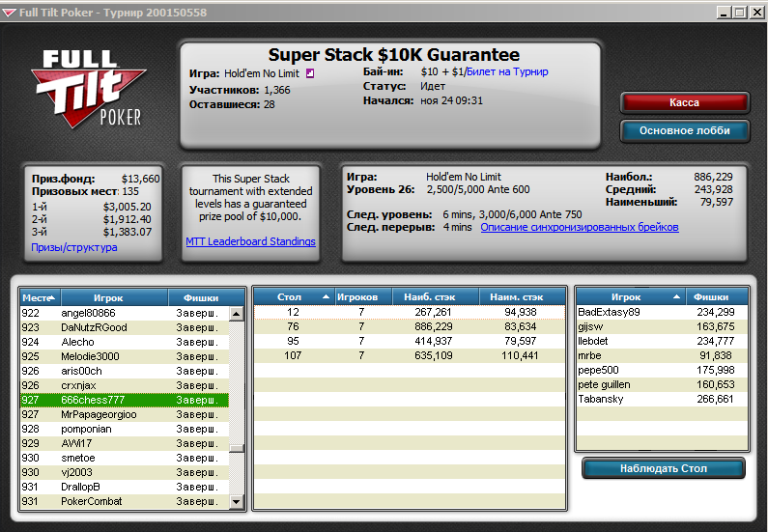Click the prize pool value $13,660
This screenshot has width=768, height=532.
pyautogui.click(x=140, y=179)
